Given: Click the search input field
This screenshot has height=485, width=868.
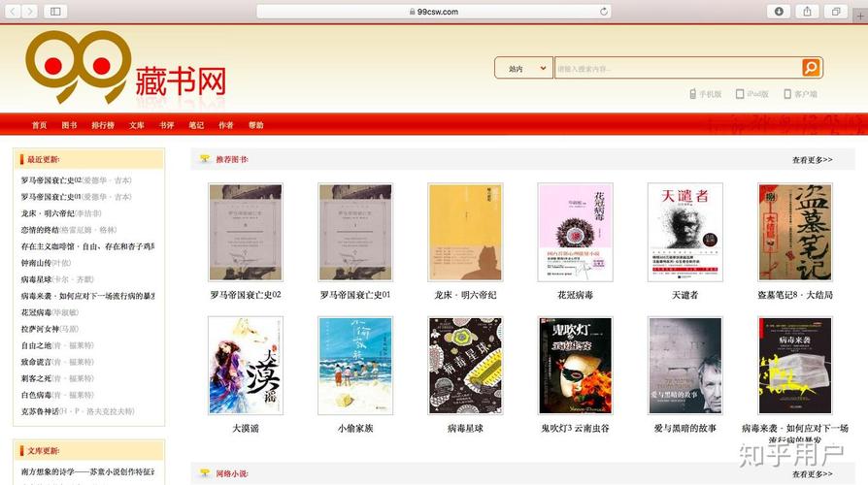Looking at the screenshot, I should coord(678,68).
